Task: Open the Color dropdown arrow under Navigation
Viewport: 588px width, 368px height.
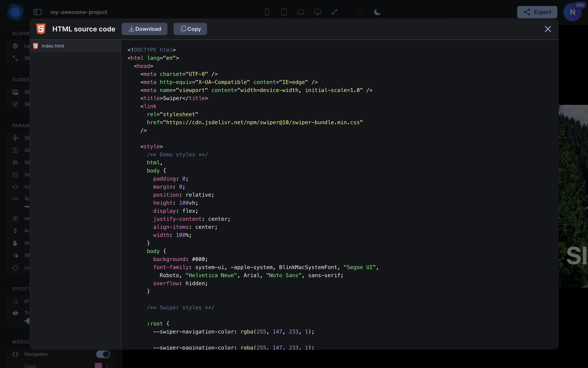Action: point(107,366)
